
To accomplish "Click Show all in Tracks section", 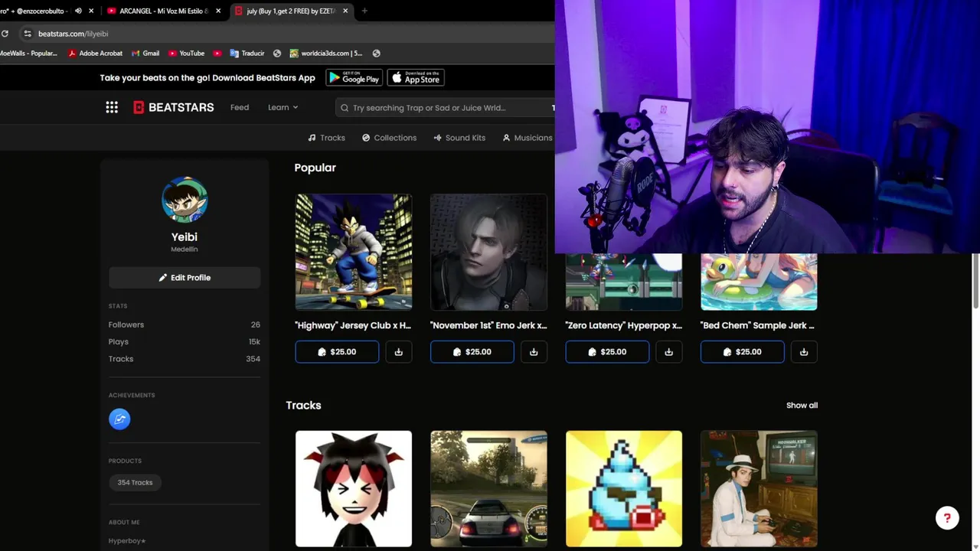I will tap(802, 406).
